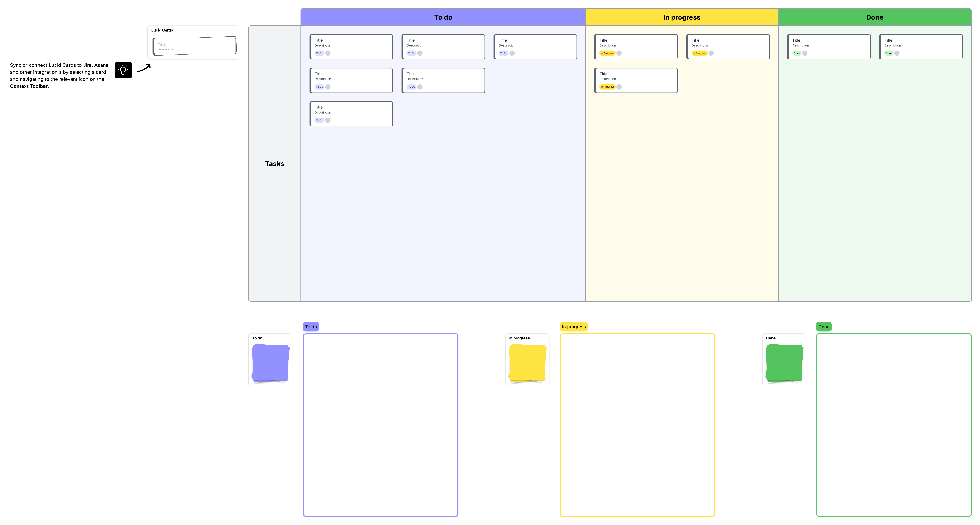
Task: Open the To Do status pill on a card
Action: (x=319, y=53)
